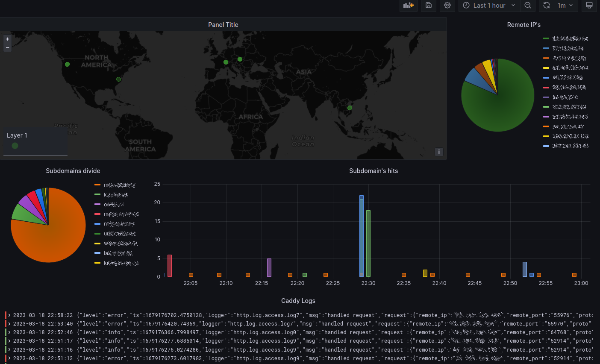Screen dimensions: 600x364
Task: Click the y-axis value 15
Action: coord(157,221)
